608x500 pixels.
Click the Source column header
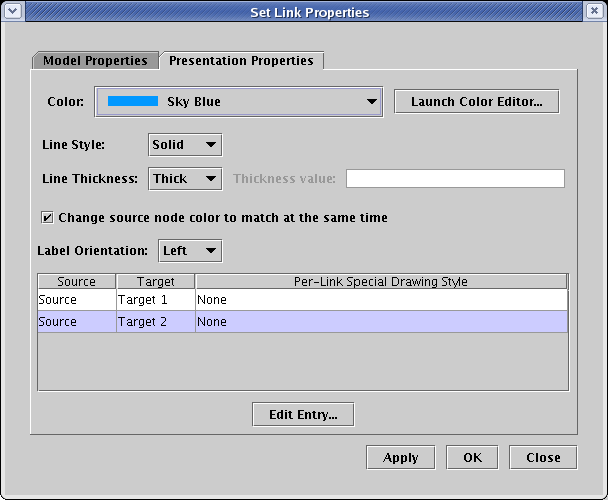click(x=77, y=282)
